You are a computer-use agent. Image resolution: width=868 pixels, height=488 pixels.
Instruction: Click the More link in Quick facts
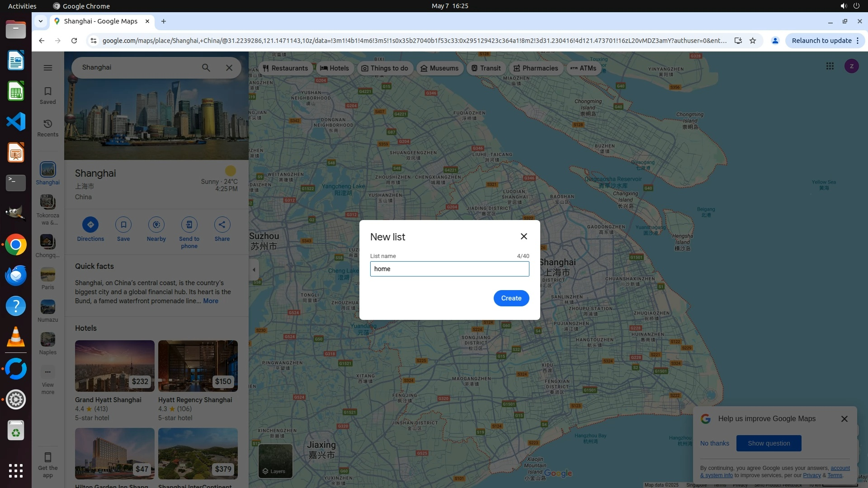pos(211,301)
